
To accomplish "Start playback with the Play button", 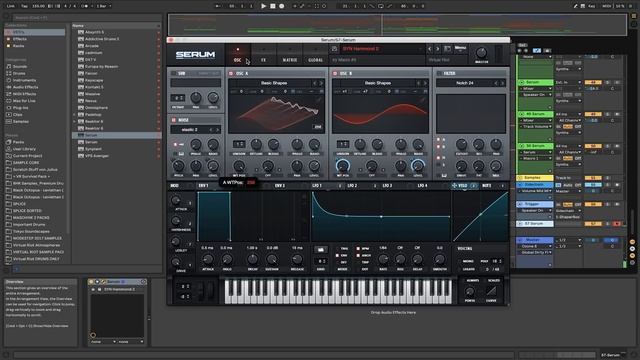I will (x=263, y=6).
